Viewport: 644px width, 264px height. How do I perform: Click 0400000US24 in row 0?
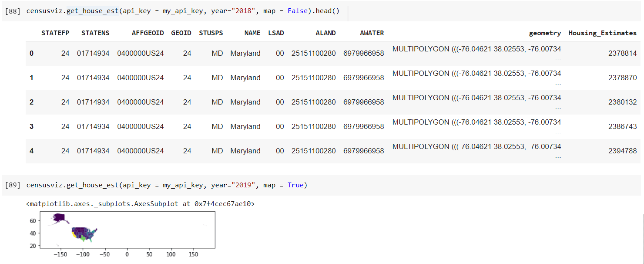pyautogui.click(x=141, y=53)
